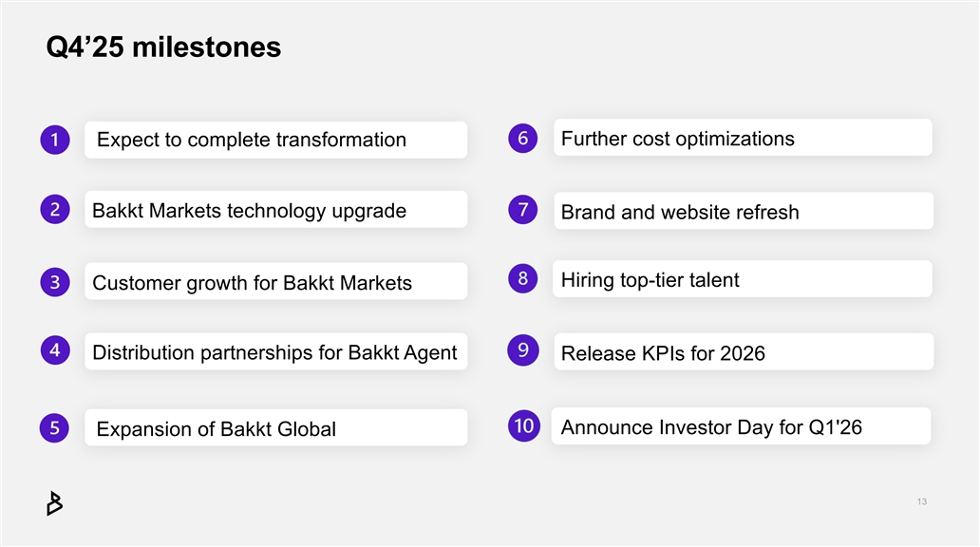Select the 'Release KPIs for 2026' box
Viewport: 980px width, 547px height.
(x=742, y=352)
